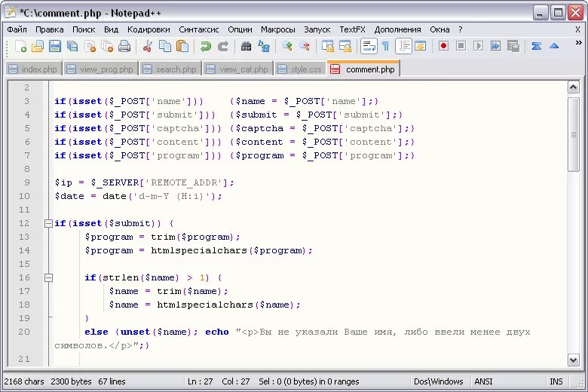Open Find using the binoculars icon
This screenshot has height=392, width=588.
246,46
